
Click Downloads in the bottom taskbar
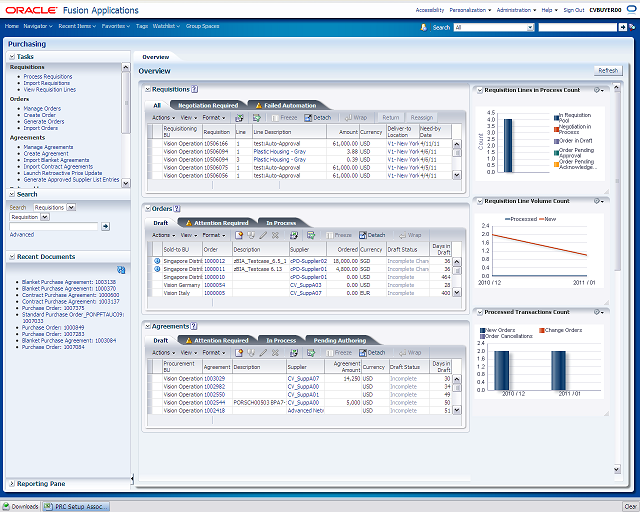(x=20, y=507)
